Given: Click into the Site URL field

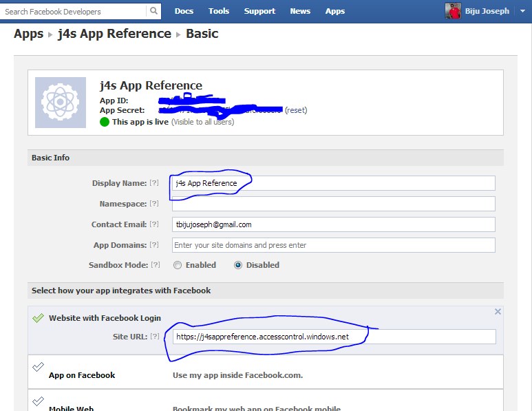Looking at the screenshot, I should coord(334,337).
